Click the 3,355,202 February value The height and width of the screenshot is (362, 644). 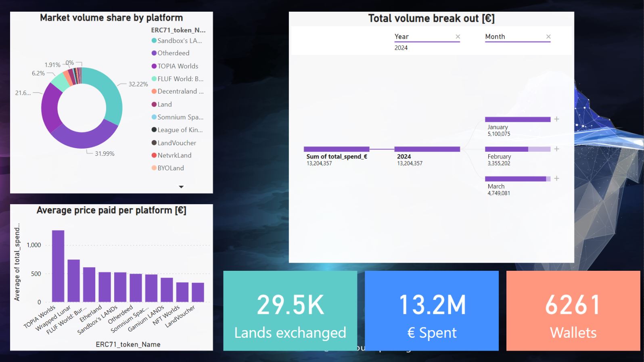pos(499,163)
